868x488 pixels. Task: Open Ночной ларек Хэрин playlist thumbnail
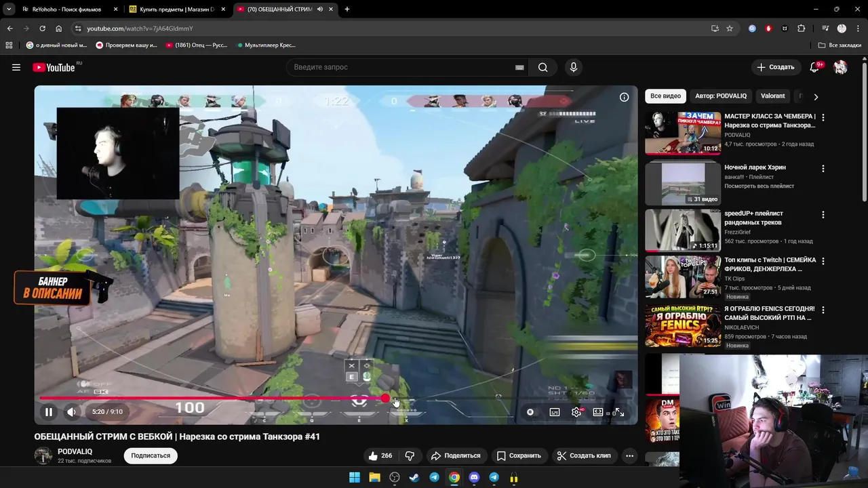[683, 183]
